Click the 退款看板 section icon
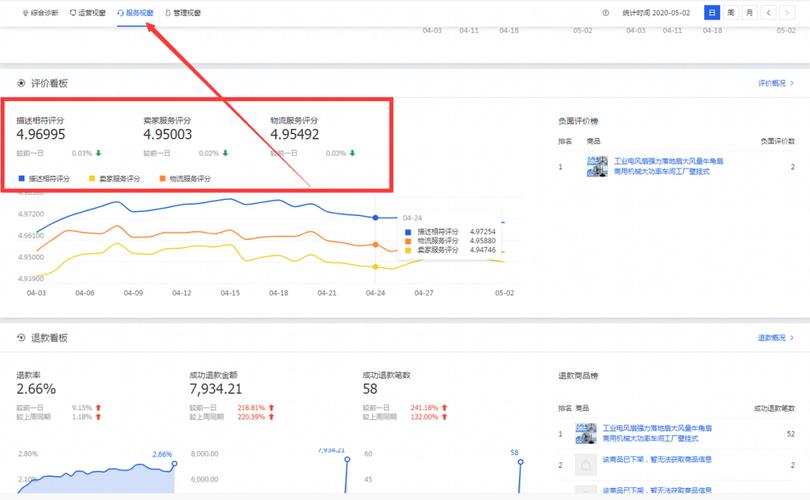The width and height of the screenshot is (810, 500). coord(21,339)
